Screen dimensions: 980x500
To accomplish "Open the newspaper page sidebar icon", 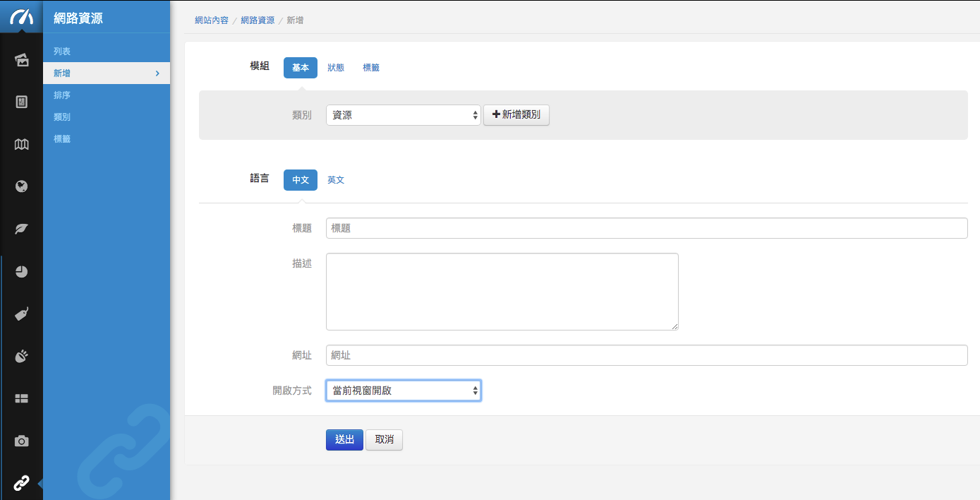I will (x=21, y=102).
